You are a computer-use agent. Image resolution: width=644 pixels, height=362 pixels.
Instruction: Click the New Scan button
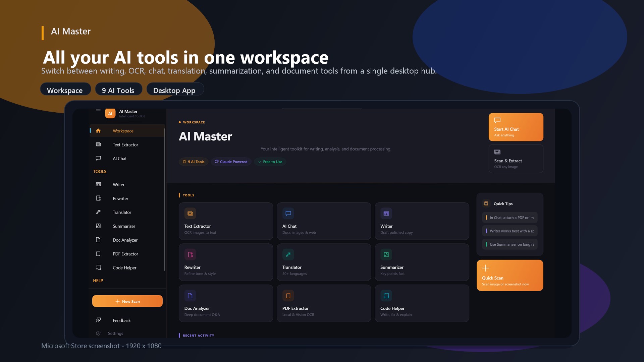pos(127,301)
